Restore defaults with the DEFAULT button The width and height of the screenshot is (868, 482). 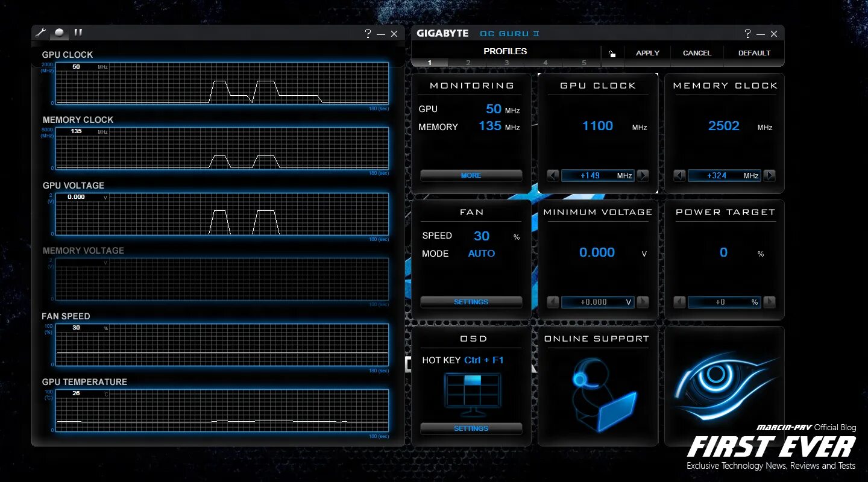pos(753,53)
